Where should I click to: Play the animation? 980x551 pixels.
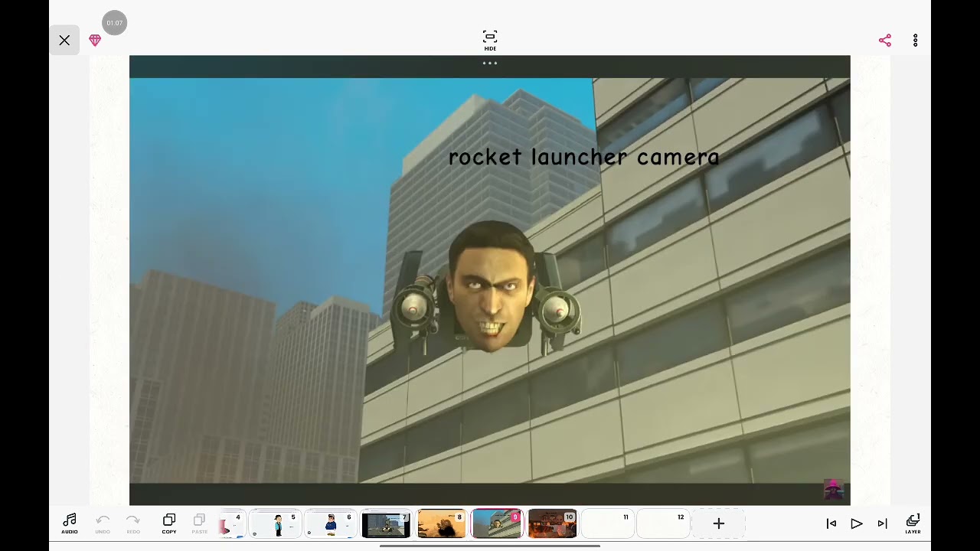(857, 523)
